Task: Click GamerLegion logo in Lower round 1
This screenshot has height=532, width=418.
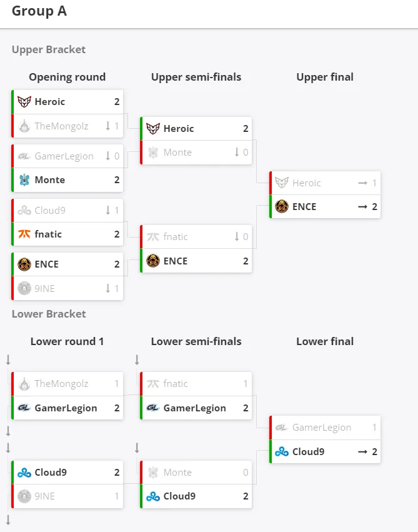Action: 24,408
